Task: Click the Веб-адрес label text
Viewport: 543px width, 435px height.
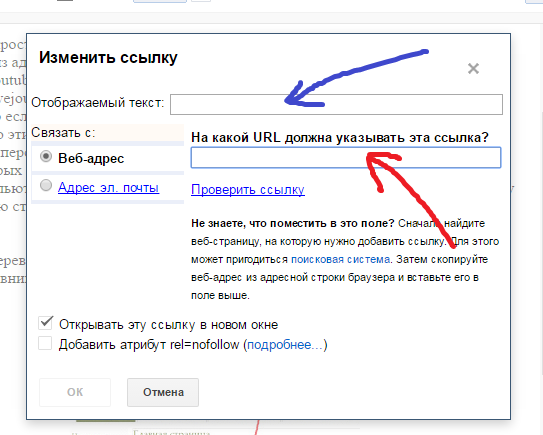Action: [x=91, y=159]
